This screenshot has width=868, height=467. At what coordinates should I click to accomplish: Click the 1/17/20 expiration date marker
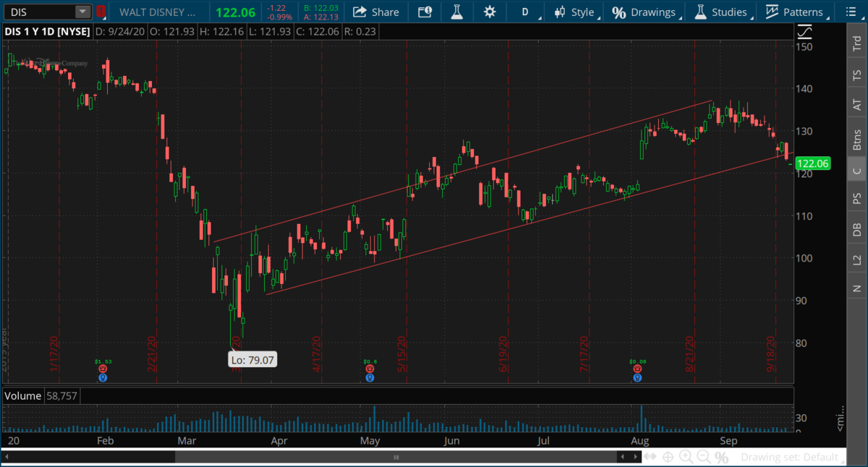tap(54, 354)
